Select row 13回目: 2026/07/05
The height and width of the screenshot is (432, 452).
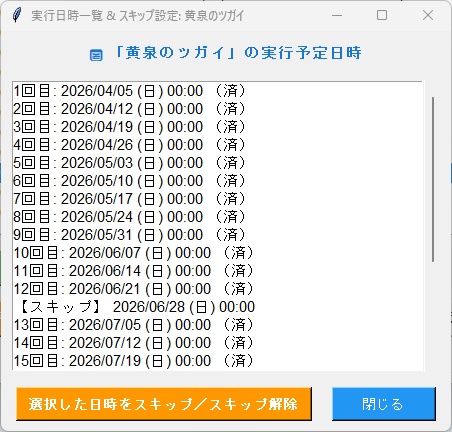(217, 325)
